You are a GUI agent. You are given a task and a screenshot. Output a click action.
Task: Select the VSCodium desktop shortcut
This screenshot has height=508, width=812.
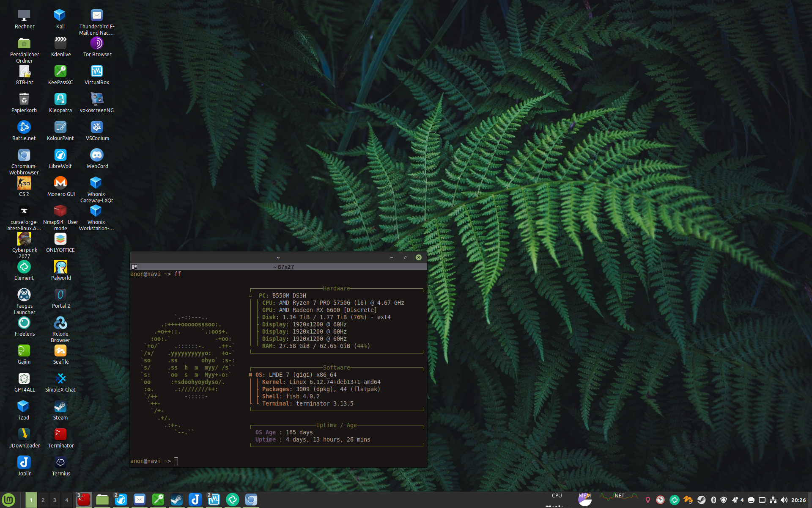click(96, 127)
